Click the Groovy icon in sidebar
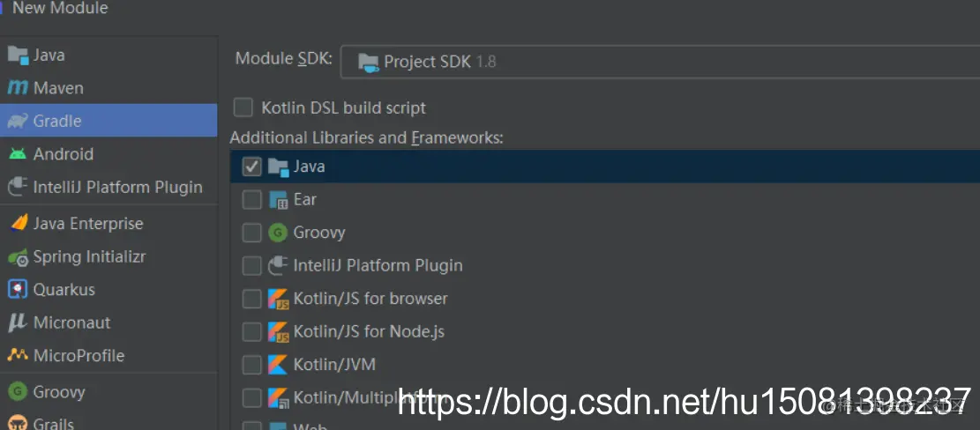Image resolution: width=980 pixels, height=430 pixels. (18, 391)
